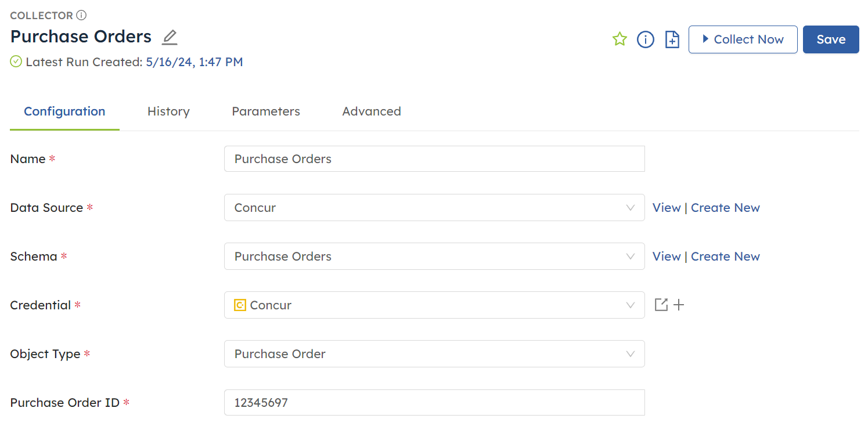Viewport: 868px width, 426px height.
Task: Open the Parameters tab
Action: click(x=266, y=111)
